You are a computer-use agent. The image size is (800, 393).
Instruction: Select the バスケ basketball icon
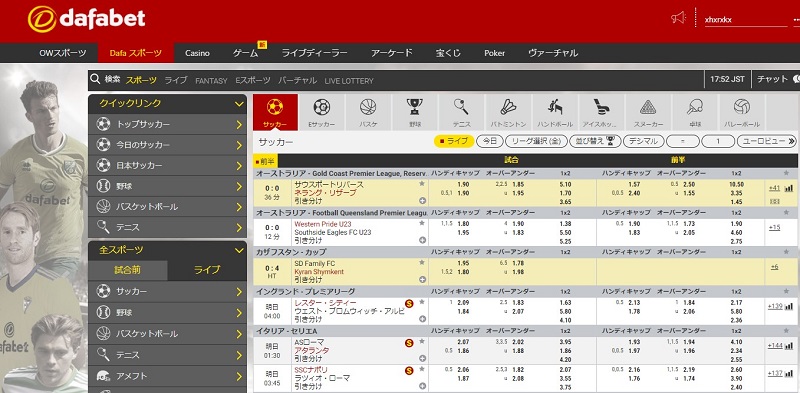(368, 112)
